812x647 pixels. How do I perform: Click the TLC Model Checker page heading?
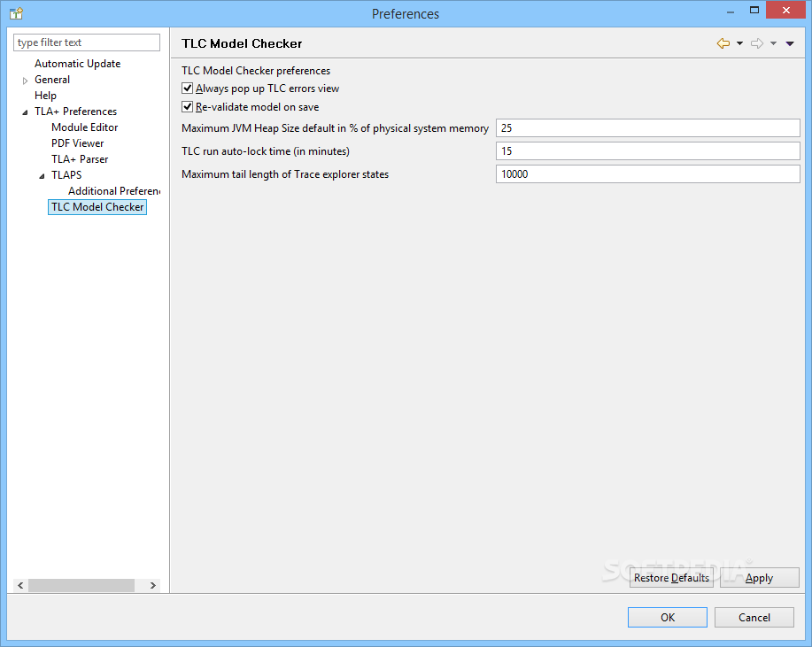(242, 43)
